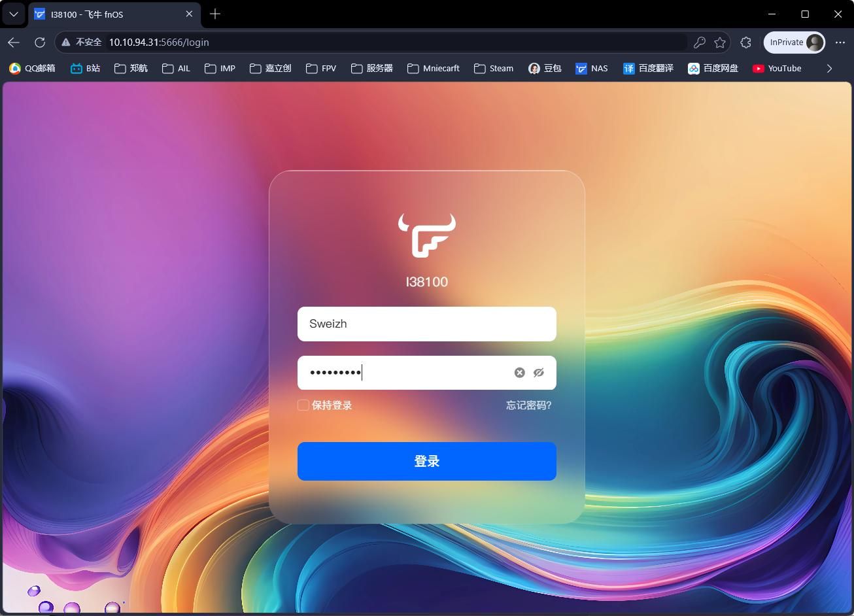Open the browser settings ellipsis menu
Image resolution: width=854 pixels, height=616 pixels.
pyautogui.click(x=840, y=42)
